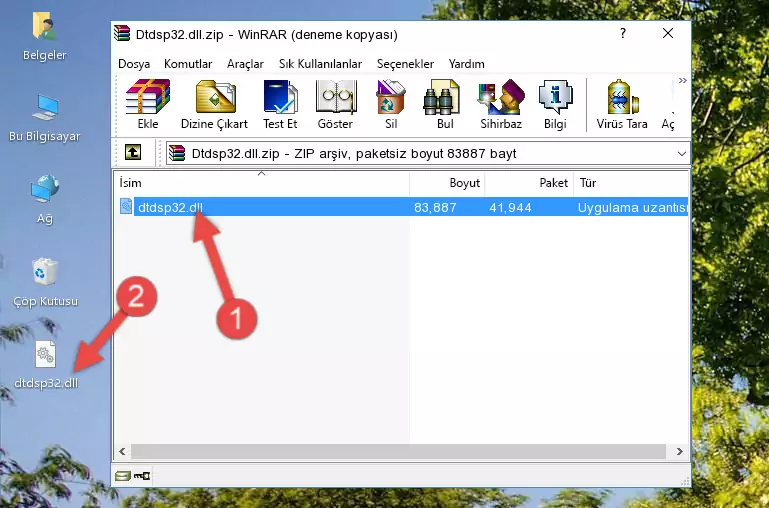The image size is (769, 508).
Task: Open the Sık Kullanılanlar menu
Action: tap(320, 64)
